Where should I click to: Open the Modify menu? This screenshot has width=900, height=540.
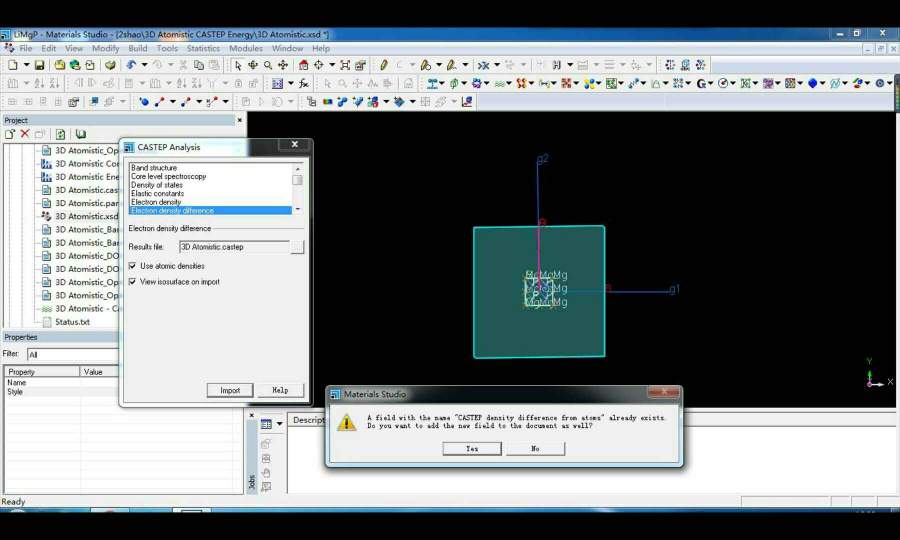[x=106, y=48]
